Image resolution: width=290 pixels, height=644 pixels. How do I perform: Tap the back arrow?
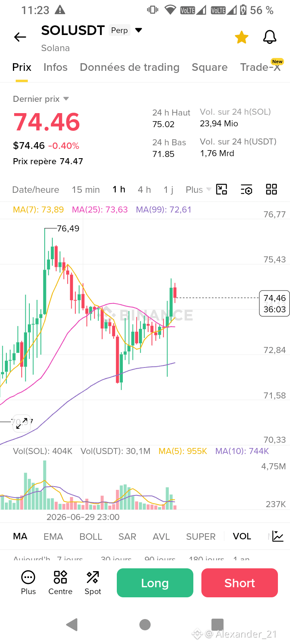[x=20, y=37]
